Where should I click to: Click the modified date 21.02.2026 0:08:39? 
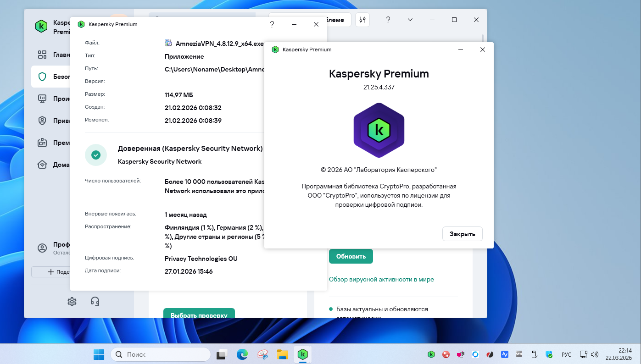tap(193, 121)
